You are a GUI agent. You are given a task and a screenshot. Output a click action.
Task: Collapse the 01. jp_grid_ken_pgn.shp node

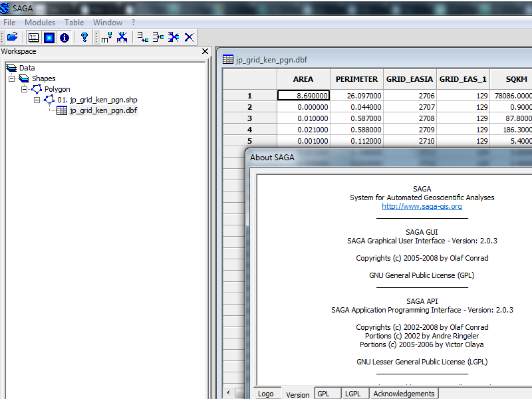point(37,100)
